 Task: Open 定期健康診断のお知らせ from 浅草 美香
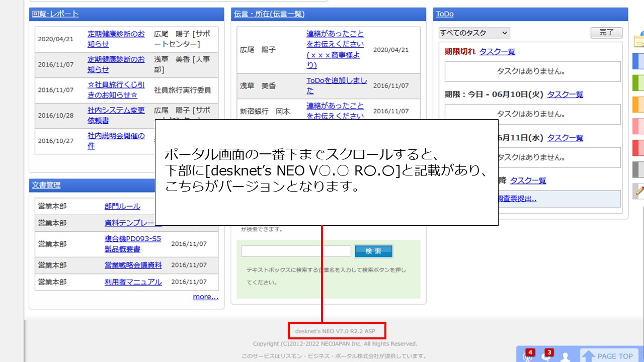tap(116, 64)
